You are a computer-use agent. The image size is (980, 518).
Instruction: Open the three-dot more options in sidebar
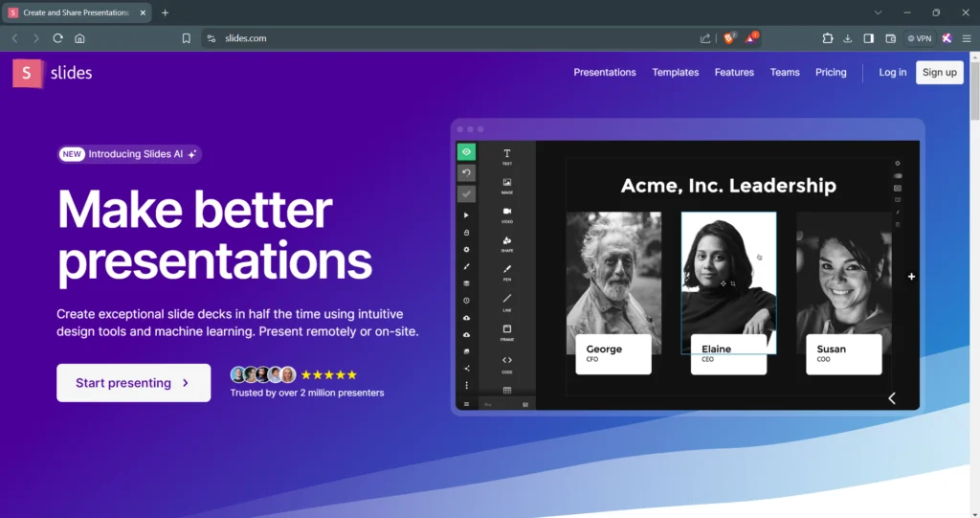[x=466, y=385]
